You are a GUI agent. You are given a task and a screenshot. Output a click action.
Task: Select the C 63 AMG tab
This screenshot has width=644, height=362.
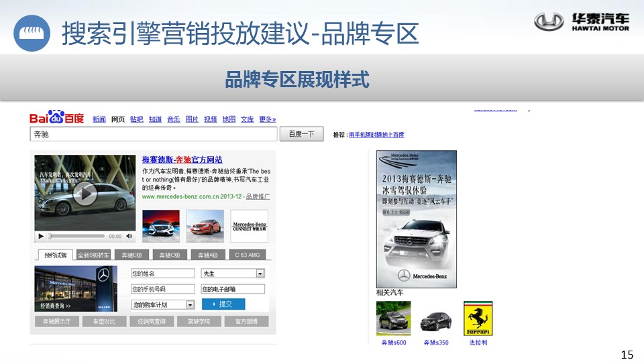(247, 255)
